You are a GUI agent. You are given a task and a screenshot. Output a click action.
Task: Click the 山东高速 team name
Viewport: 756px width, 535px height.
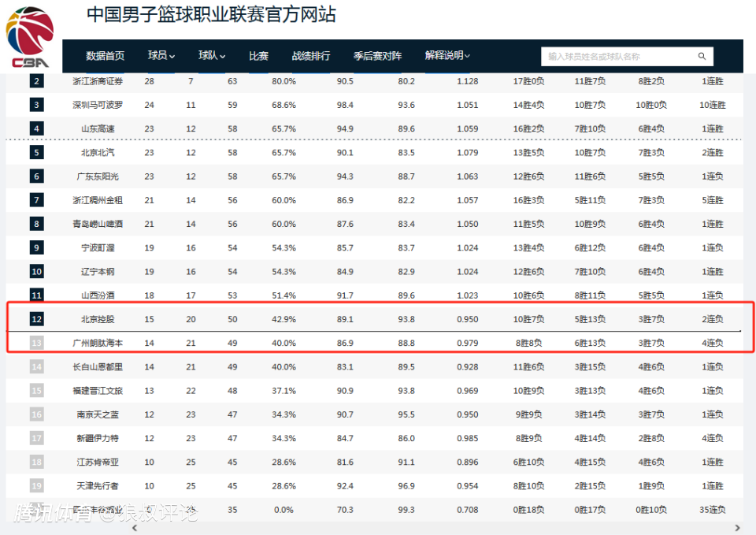(98, 129)
